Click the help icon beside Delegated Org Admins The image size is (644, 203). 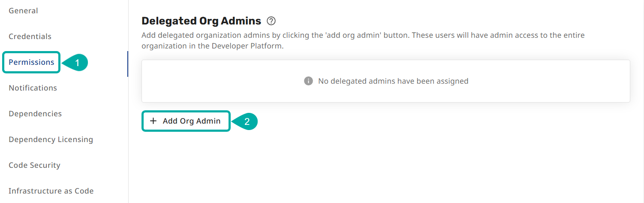[271, 21]
